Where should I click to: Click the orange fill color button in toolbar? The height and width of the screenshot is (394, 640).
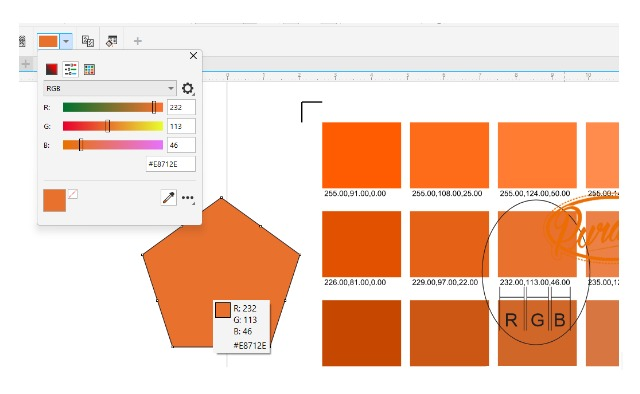[x=48, y=41]
